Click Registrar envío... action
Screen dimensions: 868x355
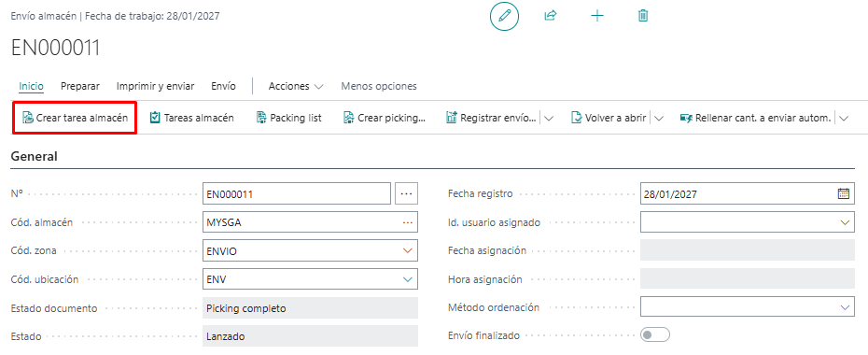pyautogui.click(x=491, y=118)
